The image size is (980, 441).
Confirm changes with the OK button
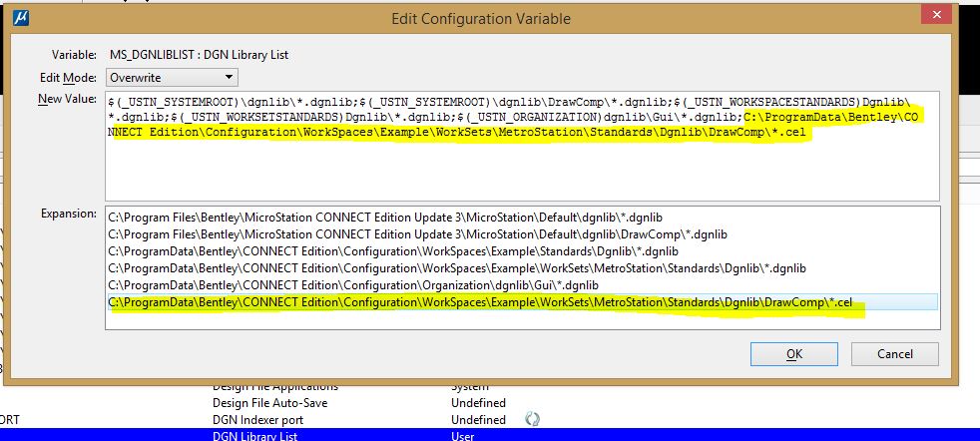click(793, 354)
